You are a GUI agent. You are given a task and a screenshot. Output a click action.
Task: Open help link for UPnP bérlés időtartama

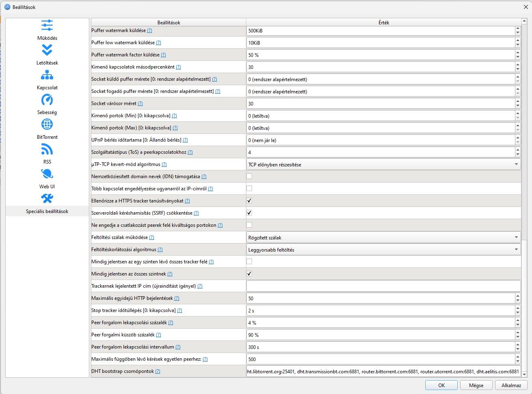click(185, 140)
